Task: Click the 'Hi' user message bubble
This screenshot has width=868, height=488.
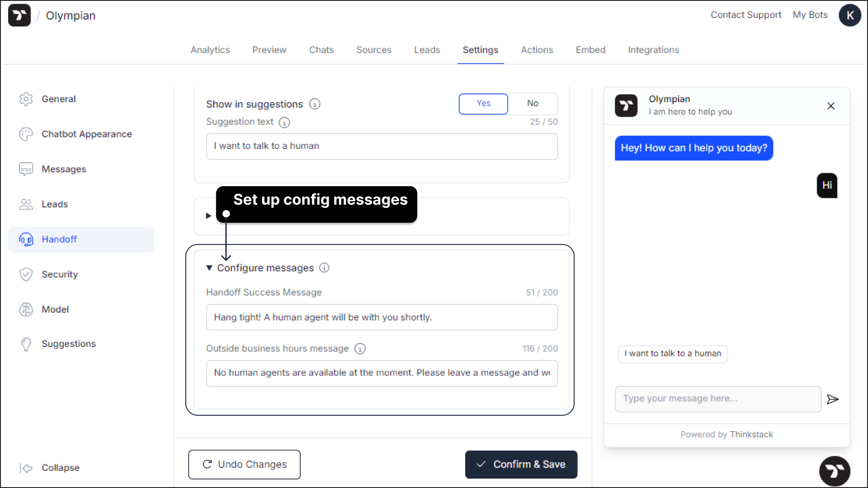Action: point(827,185)
